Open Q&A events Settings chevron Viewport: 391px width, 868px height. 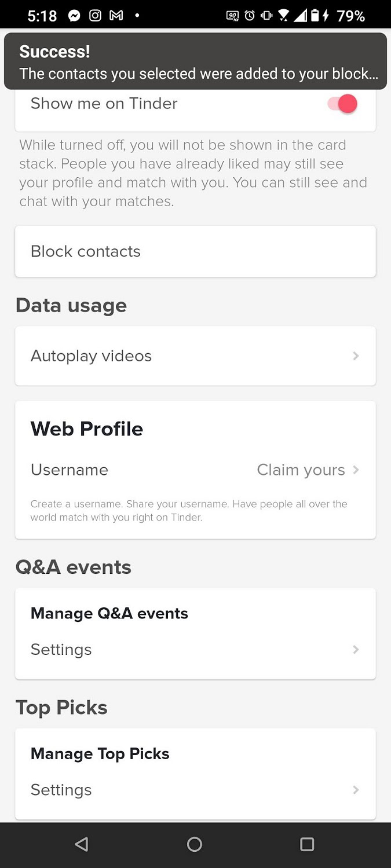coord(356,650)
